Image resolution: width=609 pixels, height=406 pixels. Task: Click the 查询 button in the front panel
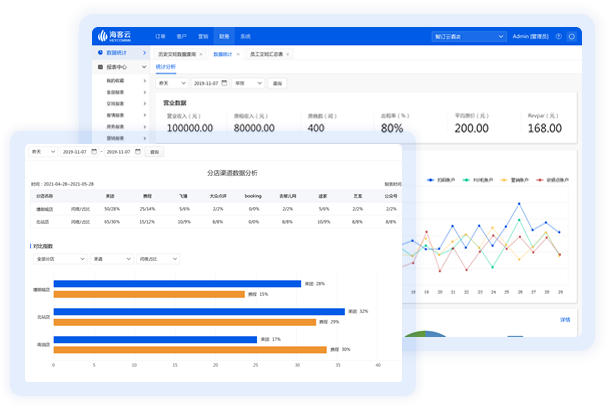154,152
